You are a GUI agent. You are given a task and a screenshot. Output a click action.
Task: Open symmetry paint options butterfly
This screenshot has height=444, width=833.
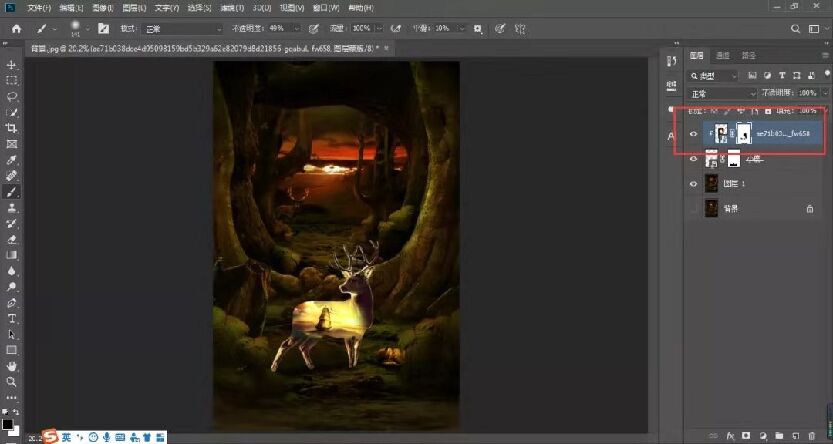520,29
